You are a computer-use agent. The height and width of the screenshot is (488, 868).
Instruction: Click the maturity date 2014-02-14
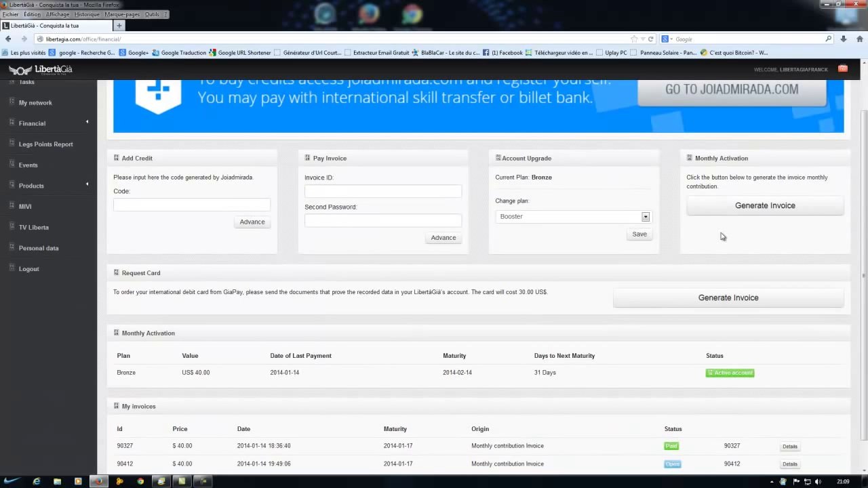pos(457,373)
